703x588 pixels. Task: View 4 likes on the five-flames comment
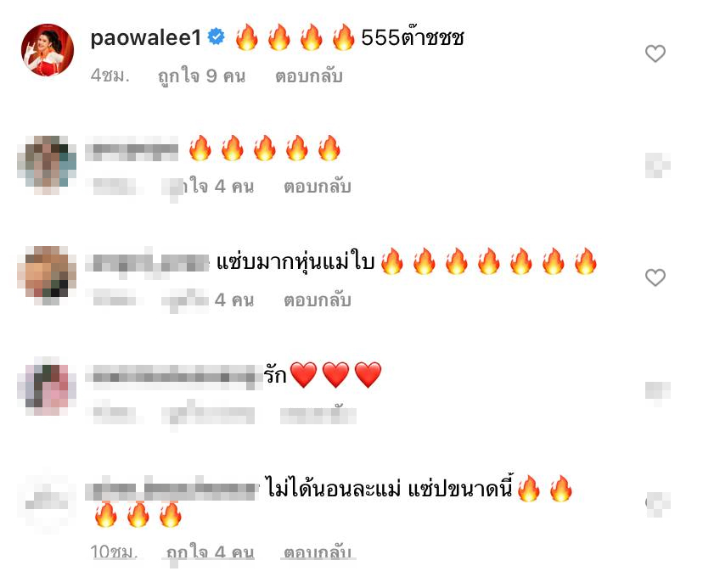(x=209, y=187)
